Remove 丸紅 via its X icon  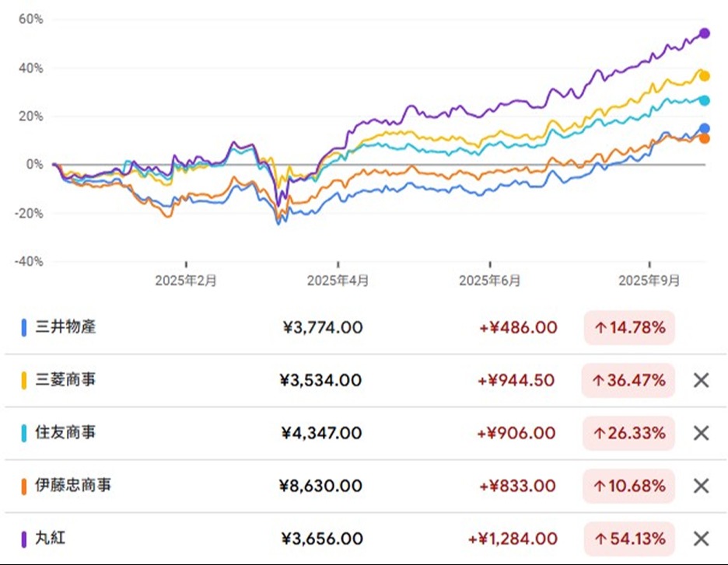(701, 539)
